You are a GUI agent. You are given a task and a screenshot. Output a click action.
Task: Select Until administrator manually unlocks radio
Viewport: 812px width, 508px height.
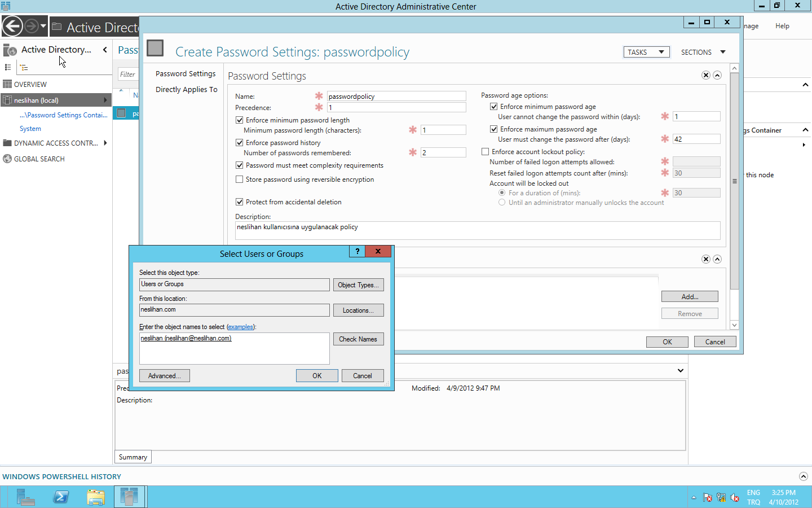502,203
